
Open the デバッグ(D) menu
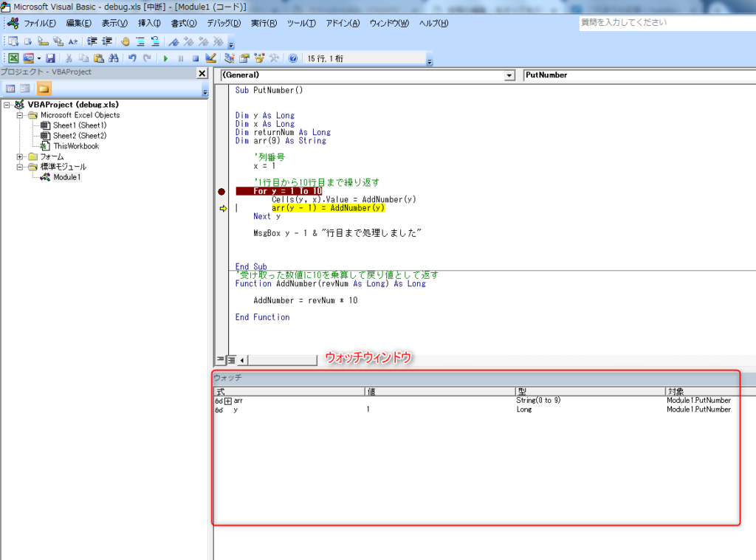tap(223, 23)
